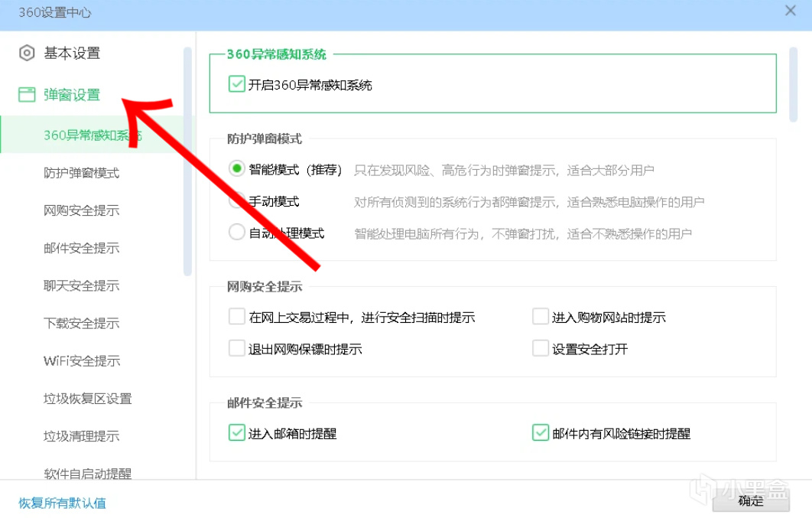Uncheck 开启360异常感知系统 checkbox
The image size is (812, 518).
237,84
